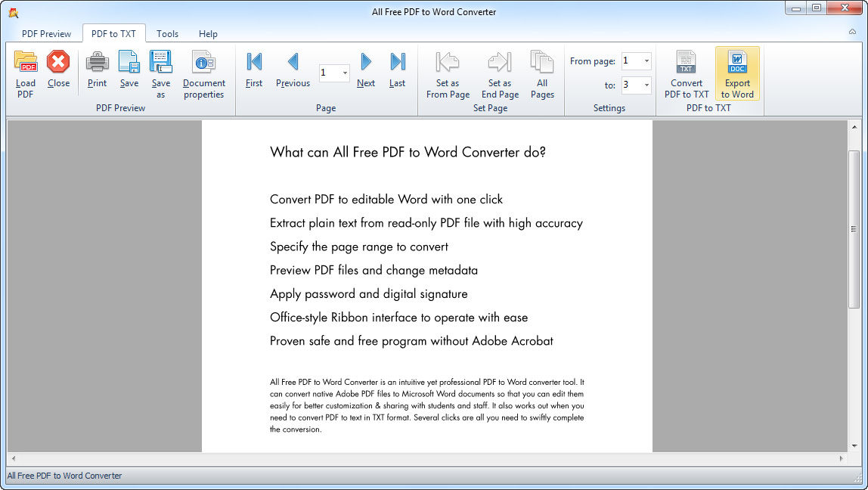Click line 'Extract plain text from read-only PDF file'

pos(375,223)
